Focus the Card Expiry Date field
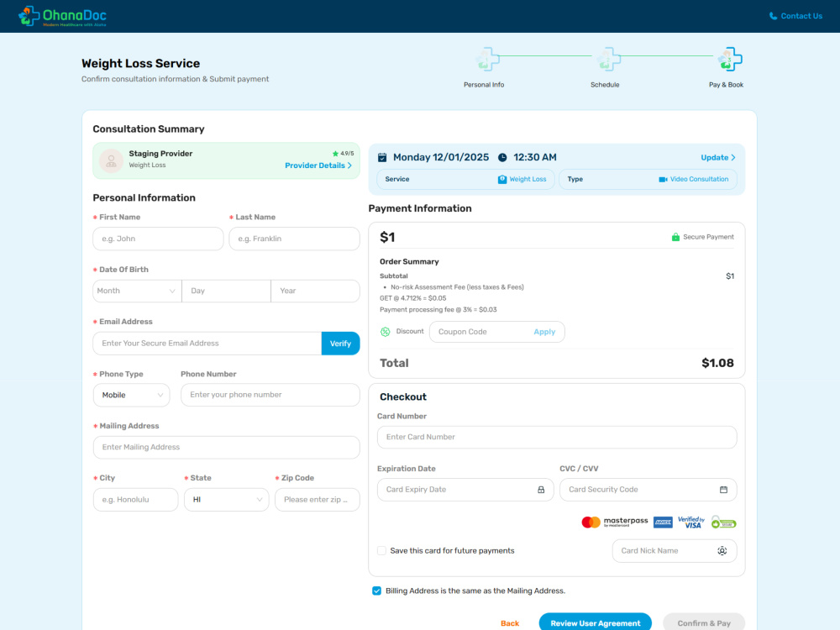840x630 pixels. coord(465,490)
